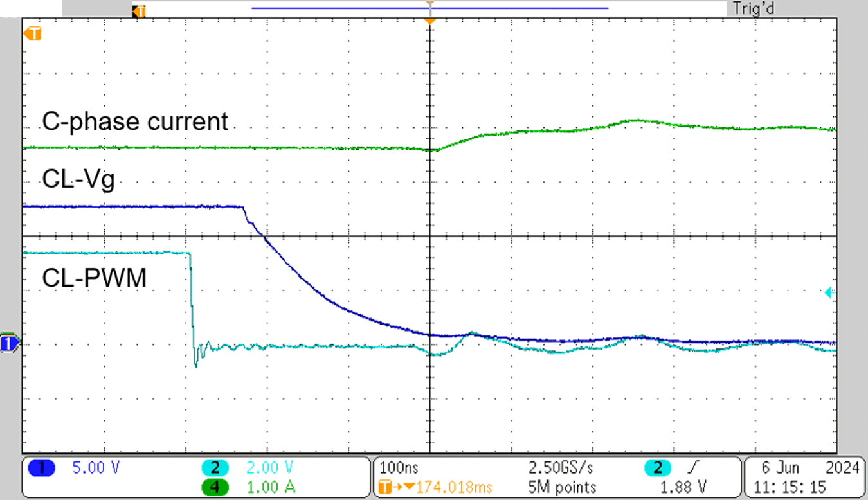This screenshot has width=868, height=500.
Task: Click the CL-PWM waveform label
Action: click(x=94, y=278)
